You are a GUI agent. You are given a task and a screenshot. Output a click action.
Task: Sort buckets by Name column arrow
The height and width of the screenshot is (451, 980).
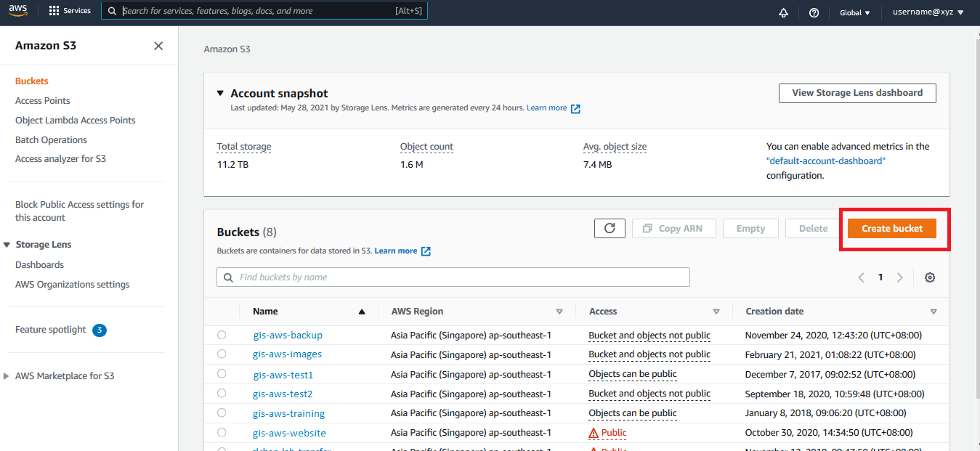pos(362,312)
